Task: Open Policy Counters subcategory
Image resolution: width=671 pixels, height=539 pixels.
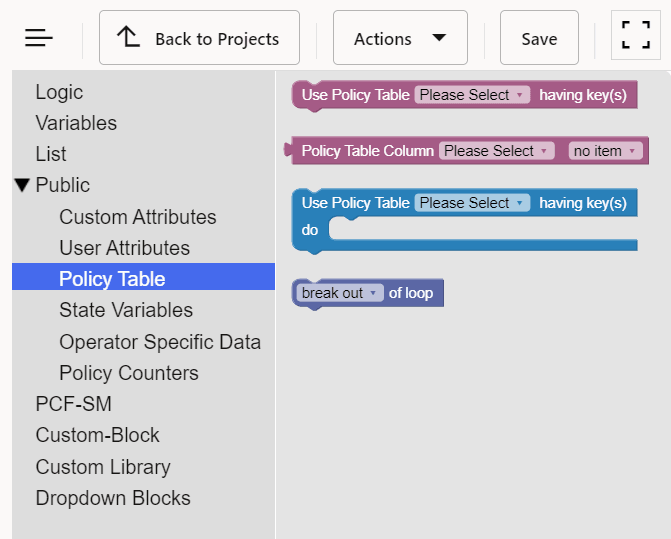Action: click(129, 373)
